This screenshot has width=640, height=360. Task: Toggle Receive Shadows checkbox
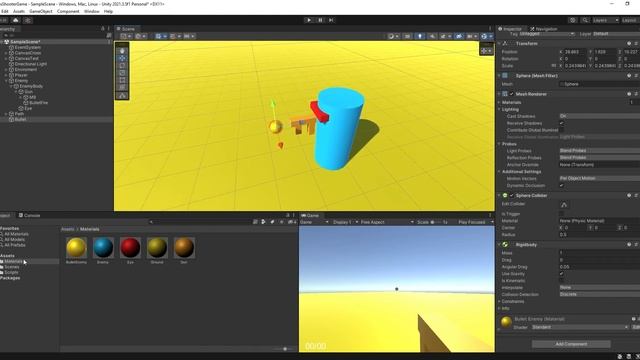tap(562, 123)
